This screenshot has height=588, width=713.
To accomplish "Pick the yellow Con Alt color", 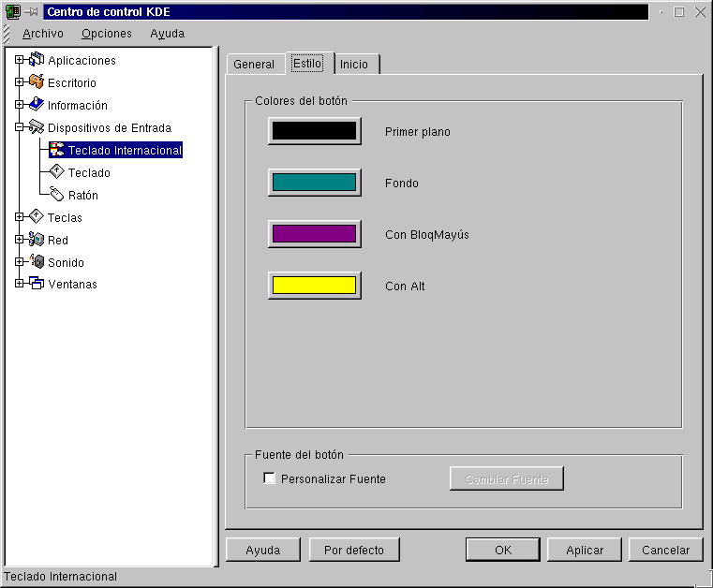I will pos(314,286).
